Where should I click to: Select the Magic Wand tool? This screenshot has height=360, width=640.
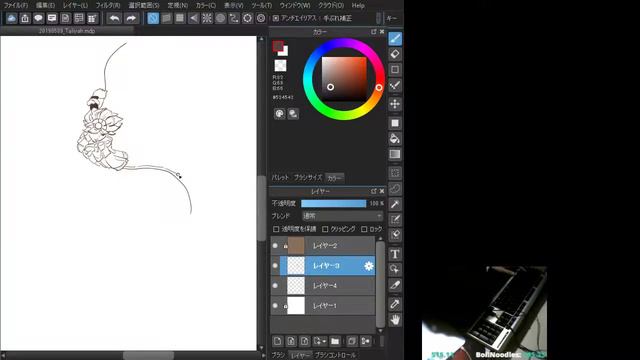tap(395, 204)
